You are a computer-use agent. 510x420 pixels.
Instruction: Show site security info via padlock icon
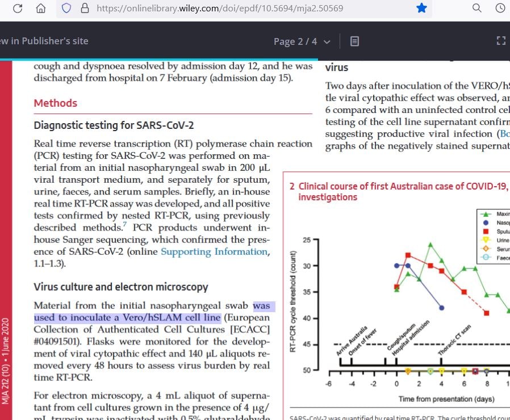pyautogui.click(x=85, y=9)
